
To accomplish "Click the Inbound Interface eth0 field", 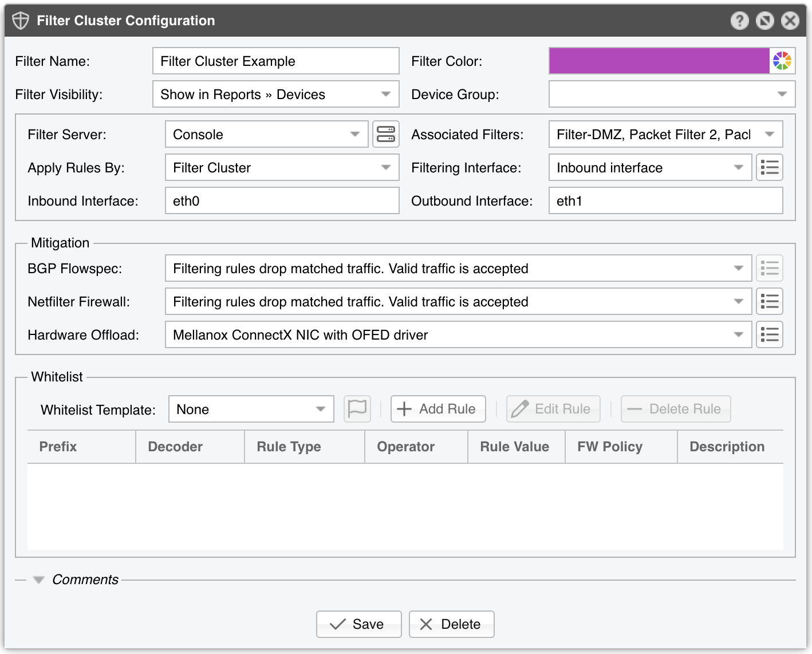I will click(282, 200).
